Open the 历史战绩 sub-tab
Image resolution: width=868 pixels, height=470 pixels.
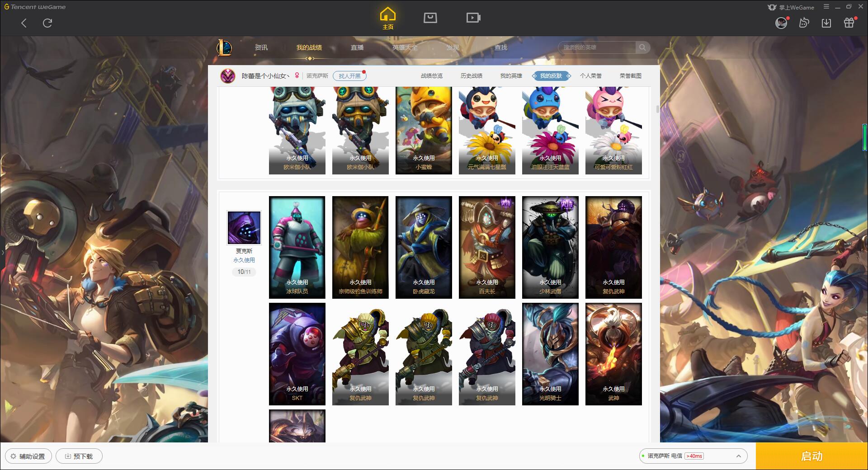[x=472, y=76]
